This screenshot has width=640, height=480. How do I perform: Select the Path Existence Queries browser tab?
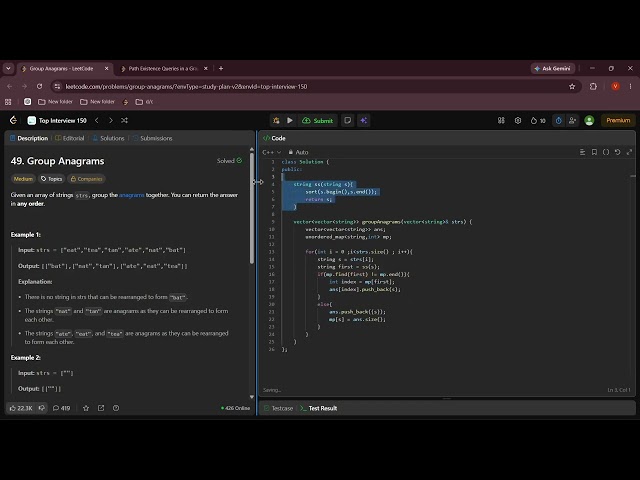[162, 69]
